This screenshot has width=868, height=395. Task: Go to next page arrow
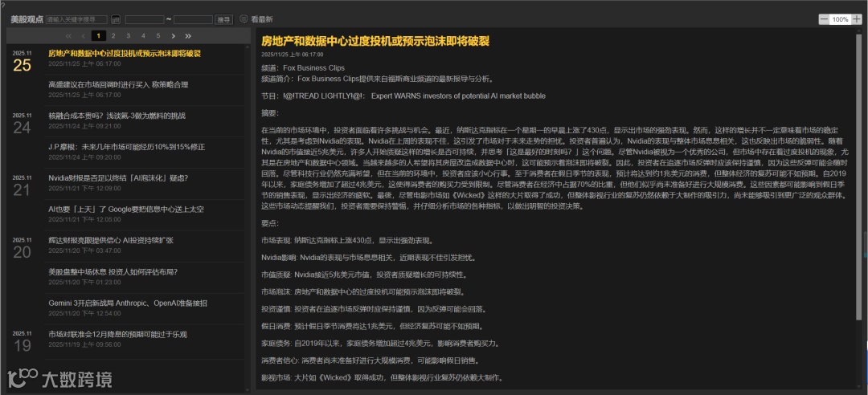point(174,36)
